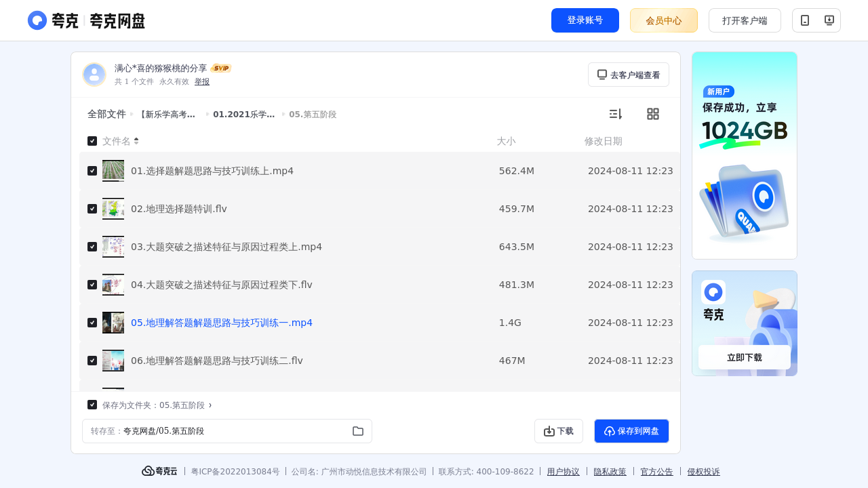Image resolution: width=868 pixels, height=488 pixels.
Task: Open the sort order list icon
Action: [x=615, y=114]
